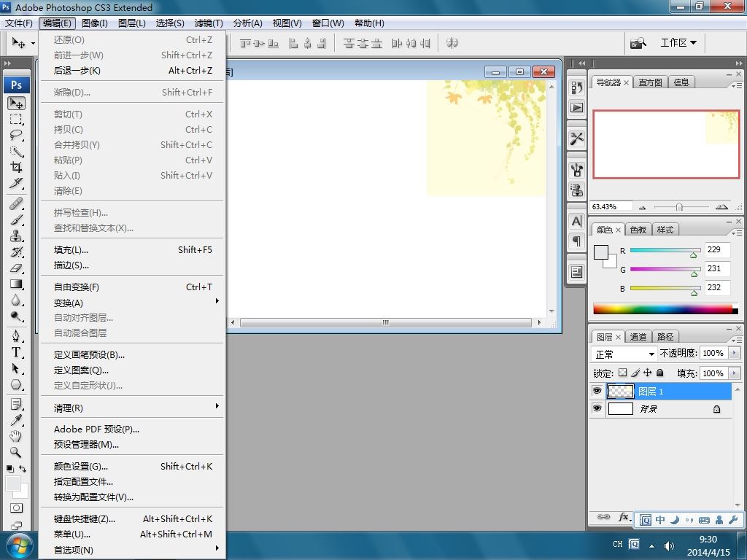The image size is (747, 560).
Task: Select the Magic Wand tool
Action: coord(16,152)
